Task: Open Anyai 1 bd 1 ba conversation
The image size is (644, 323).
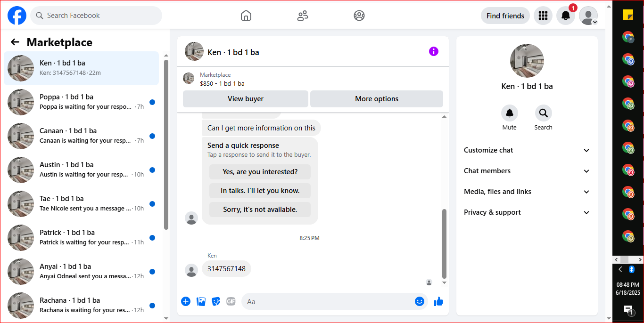Action: click(82, 272)
